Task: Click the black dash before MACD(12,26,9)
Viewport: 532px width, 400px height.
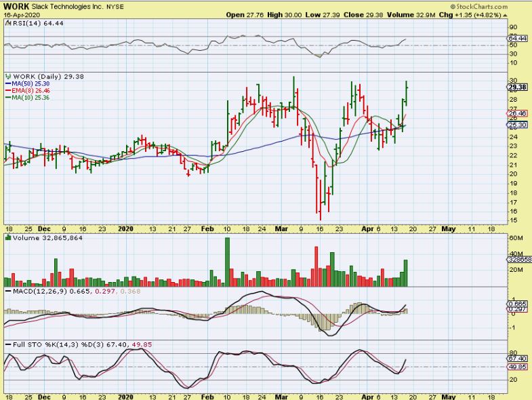Action: coord(8,292)
